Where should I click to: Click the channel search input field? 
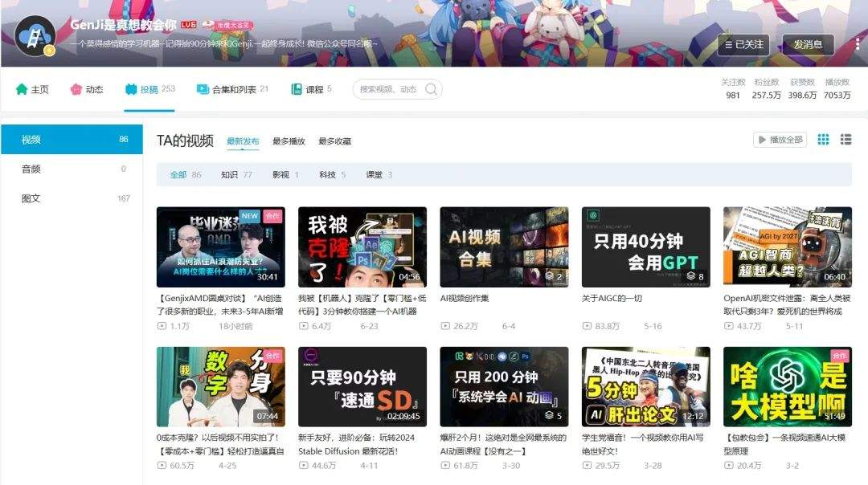[x=397, y=89]
